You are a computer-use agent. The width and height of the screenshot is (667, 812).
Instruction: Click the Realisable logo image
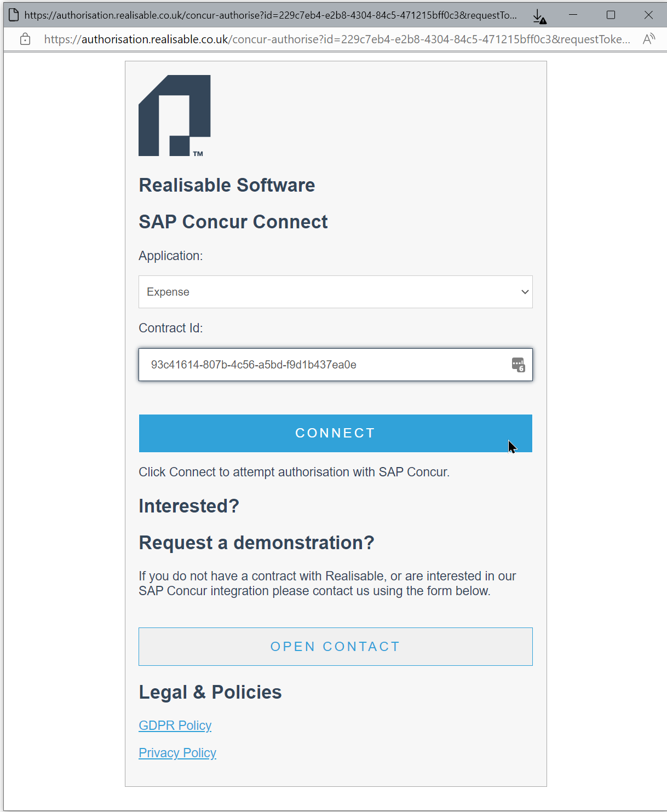click(x=175, y=116)
